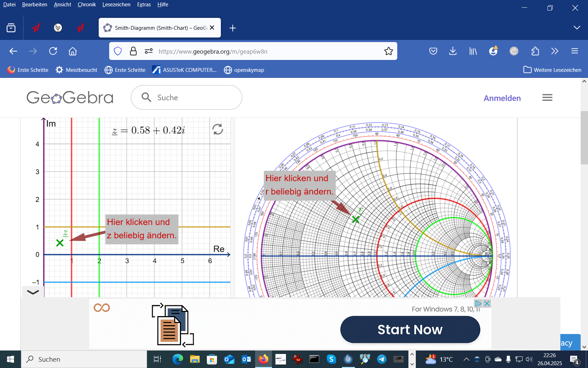This screenshot has width=588, height=368.
Task: Open the Firefox library icon
Action: [x=473, y=51]
